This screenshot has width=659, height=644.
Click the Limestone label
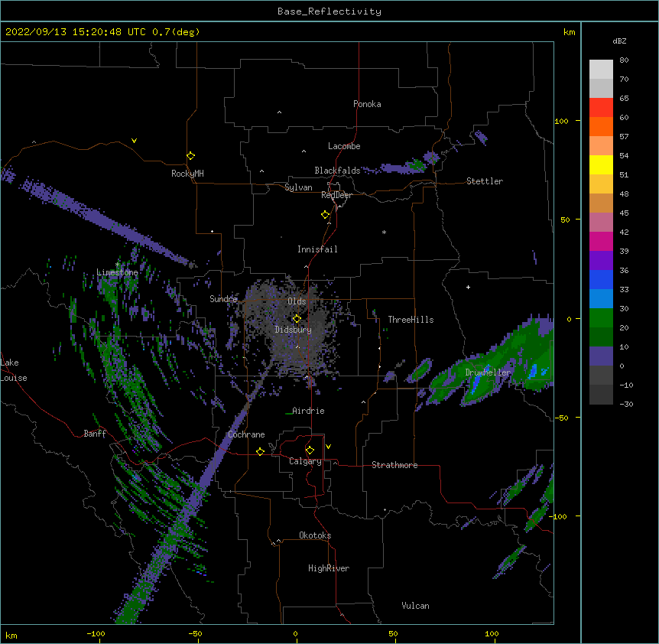117,272
